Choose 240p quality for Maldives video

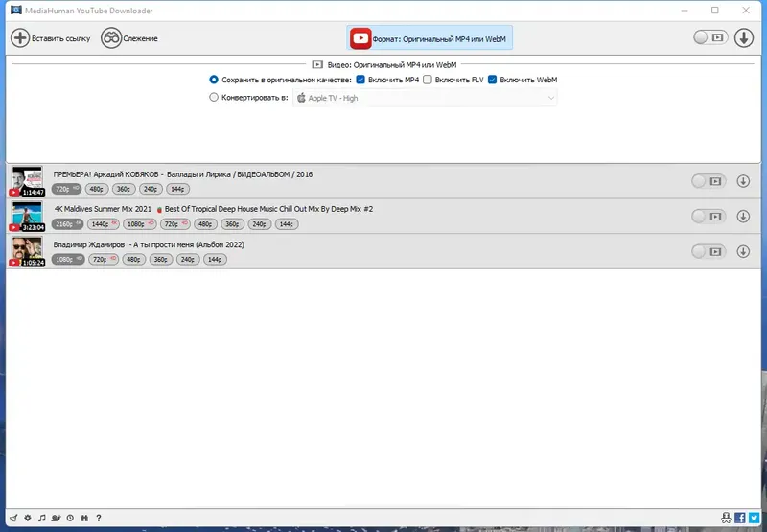[x=259, y=224]
